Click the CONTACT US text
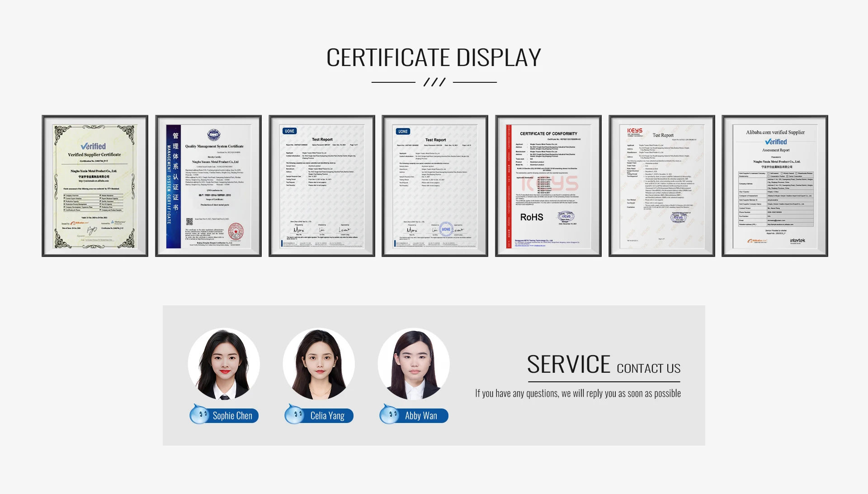 [x=648, y=369]
